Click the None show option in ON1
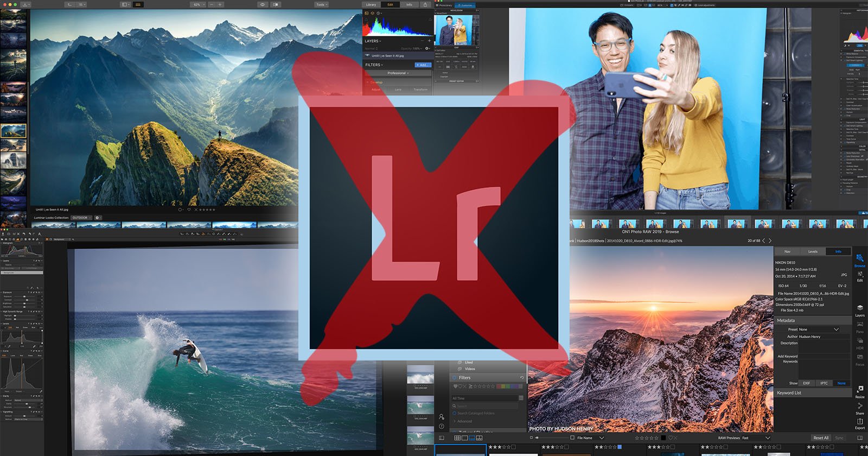This screenshot has height=456, width=868. tap(841, 383)
